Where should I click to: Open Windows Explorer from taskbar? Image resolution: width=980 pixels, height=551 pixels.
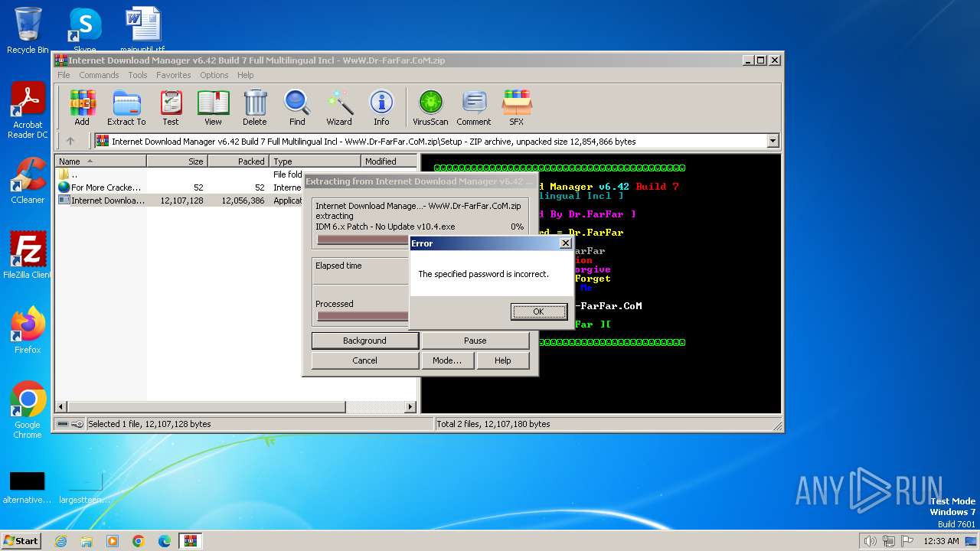pos(87,541)
